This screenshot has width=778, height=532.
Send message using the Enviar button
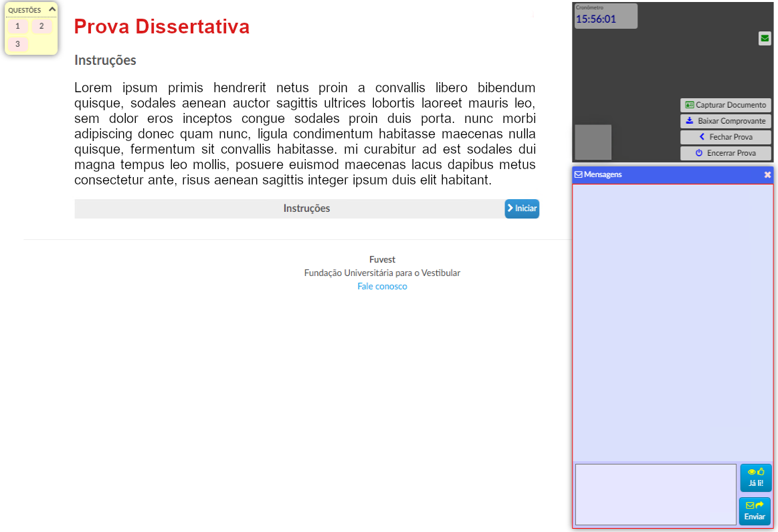[x=755, y=511]
